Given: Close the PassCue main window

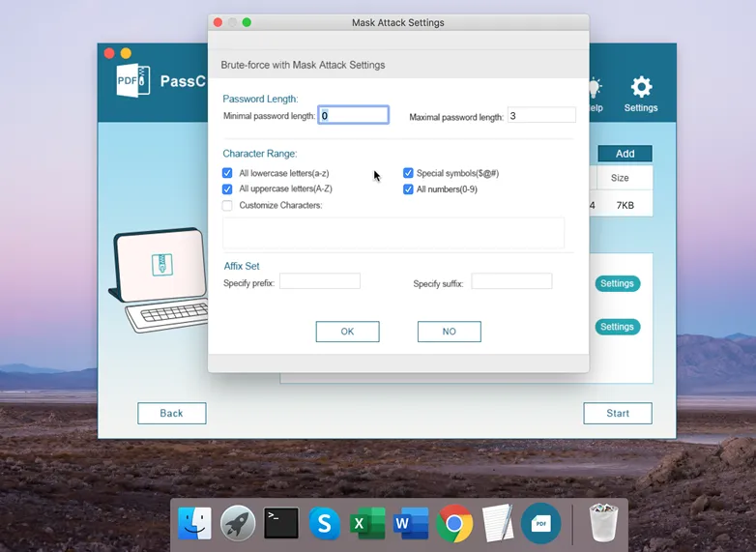Looking at the screenshot, I should (109, 53).
